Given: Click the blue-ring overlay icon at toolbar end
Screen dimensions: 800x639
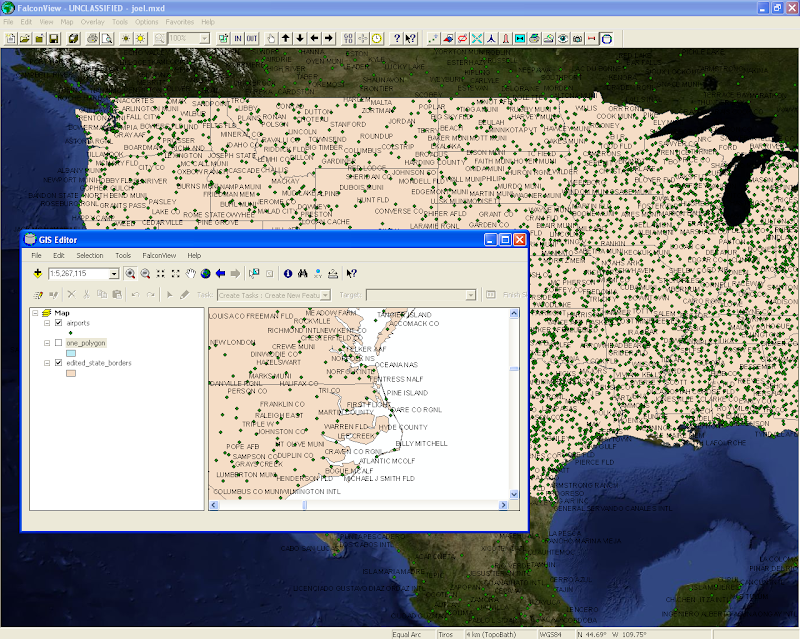Looking at the screenshot, I should click(x=607, y=38).
